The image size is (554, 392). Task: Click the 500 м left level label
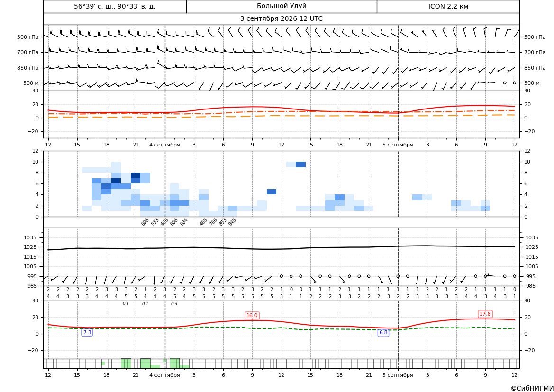[31, 83]
